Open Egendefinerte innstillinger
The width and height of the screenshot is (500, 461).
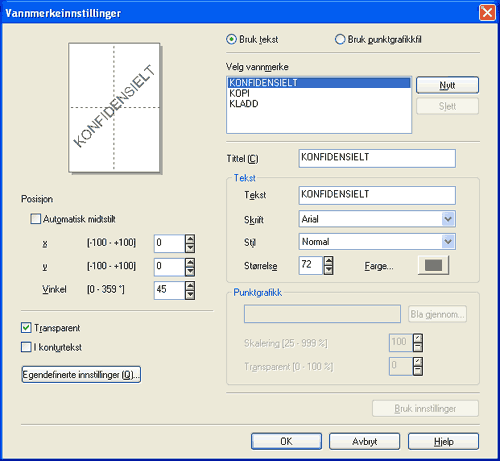(81, 375)
